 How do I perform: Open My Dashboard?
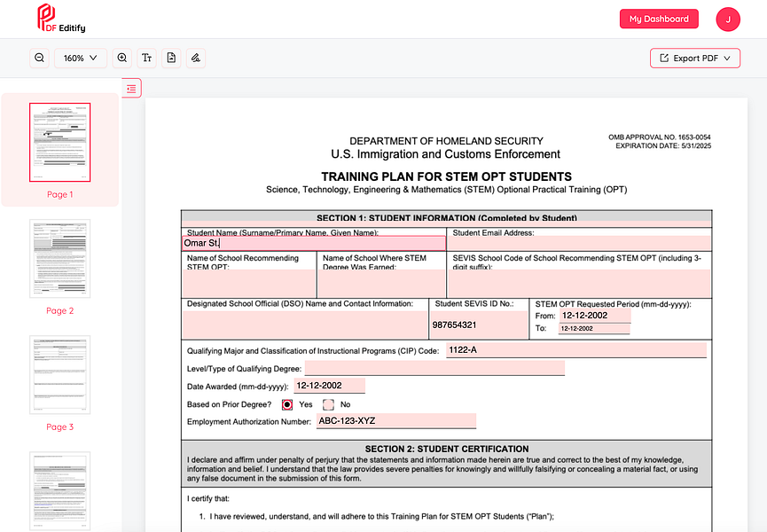659,19
